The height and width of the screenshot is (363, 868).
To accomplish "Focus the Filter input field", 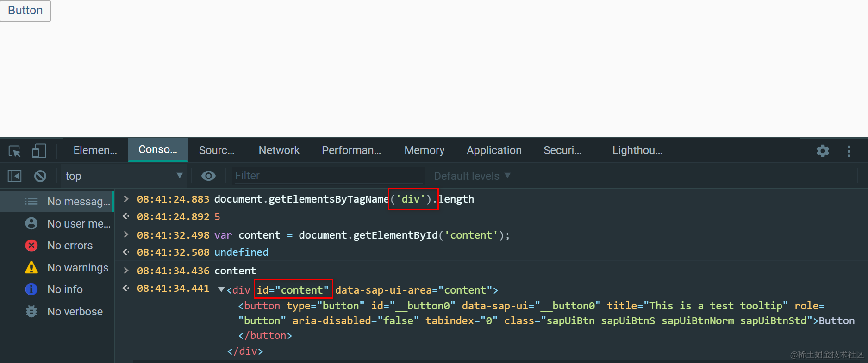I will point(328,176).
